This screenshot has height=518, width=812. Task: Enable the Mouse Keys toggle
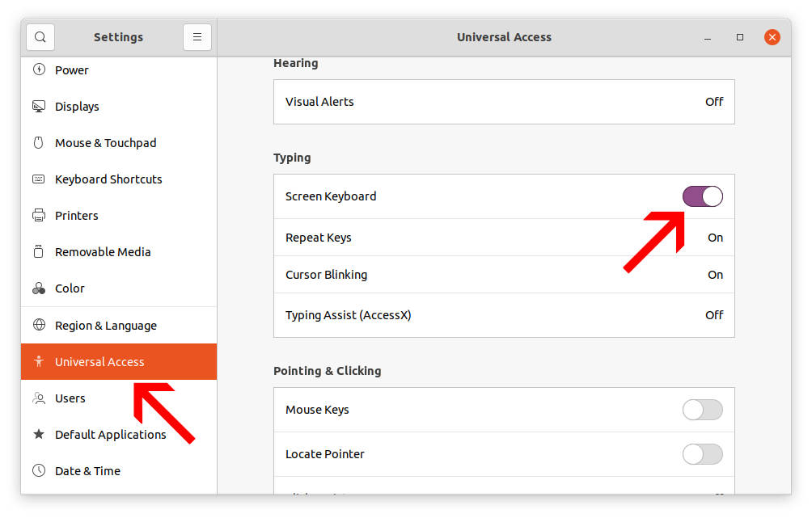pyautogui.click(x=702, y=410)
